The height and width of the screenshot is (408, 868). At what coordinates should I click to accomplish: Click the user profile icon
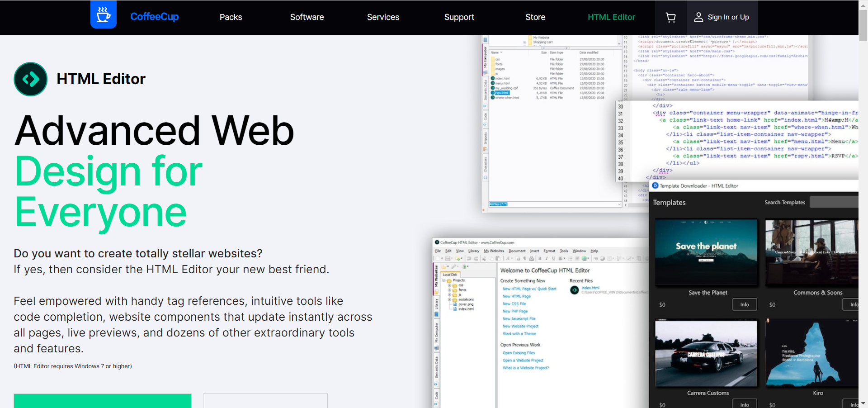pos(698,17)
